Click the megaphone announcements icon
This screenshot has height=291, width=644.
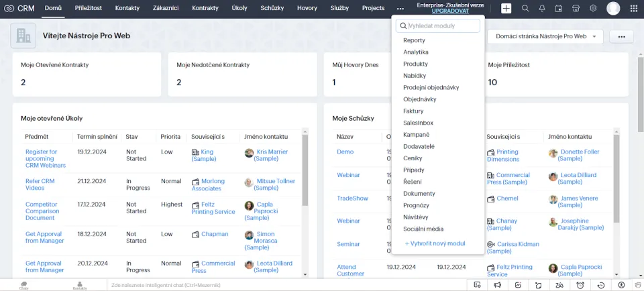tap(497, 285)
